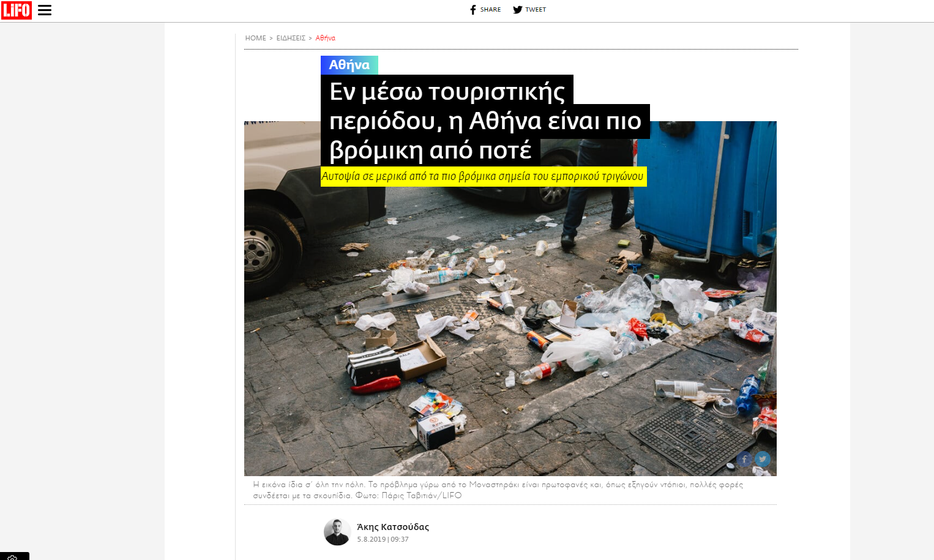
Task: Click the TWEET label in top bar
Action: (536, 10)
